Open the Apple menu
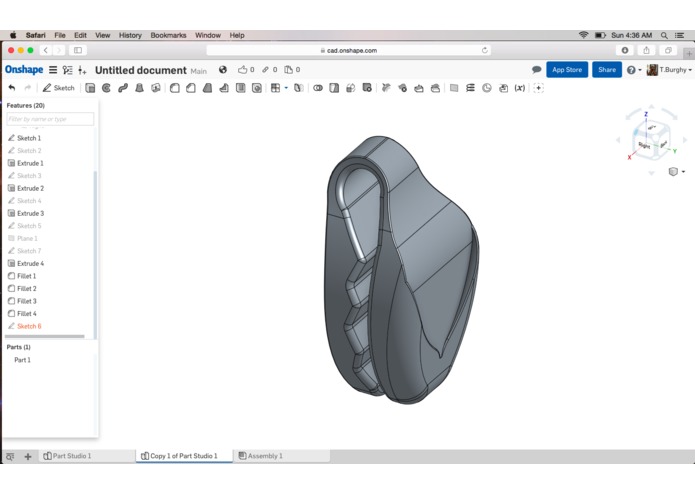This screenshot has width=695, height=494. coord(13,35)
